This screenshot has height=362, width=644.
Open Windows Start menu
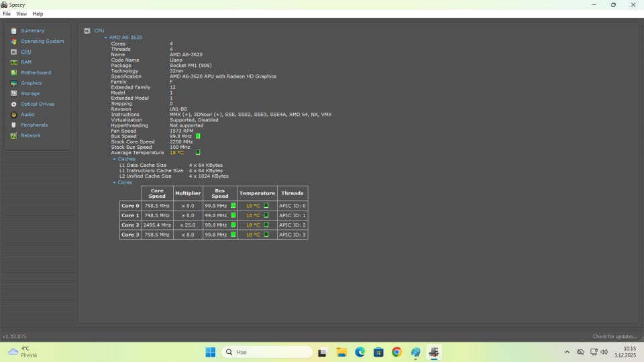(x=210, y=352)
